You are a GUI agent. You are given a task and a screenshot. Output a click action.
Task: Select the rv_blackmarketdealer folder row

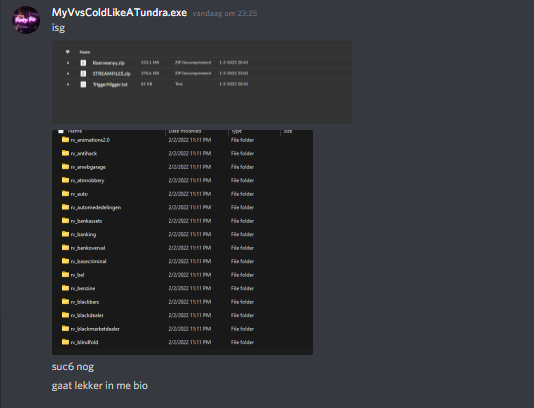pos(182,329)
